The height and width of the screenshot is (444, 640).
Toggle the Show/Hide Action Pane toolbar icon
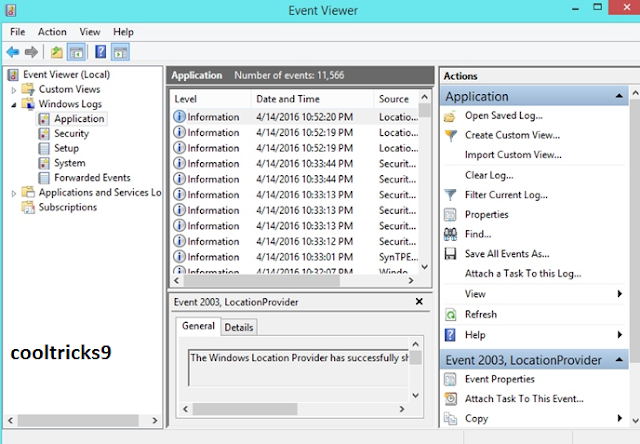[x=120, y=52]
